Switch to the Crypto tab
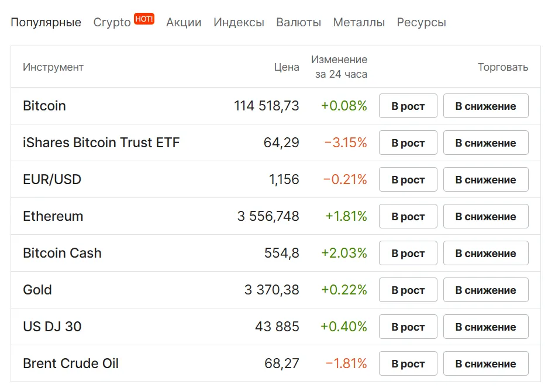Image resolution: width=548 pixels, height=392 pixels. [x=111, y=22]
